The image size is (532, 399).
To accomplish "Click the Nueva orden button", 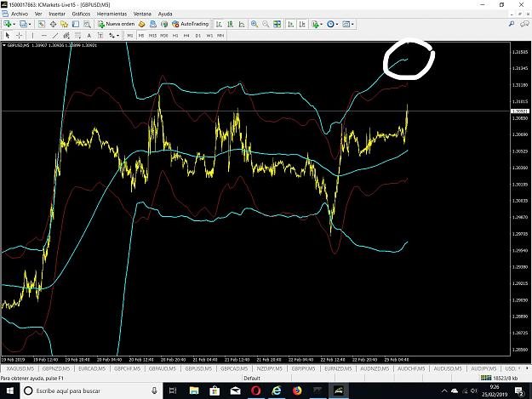I will [x=117, y=24].
